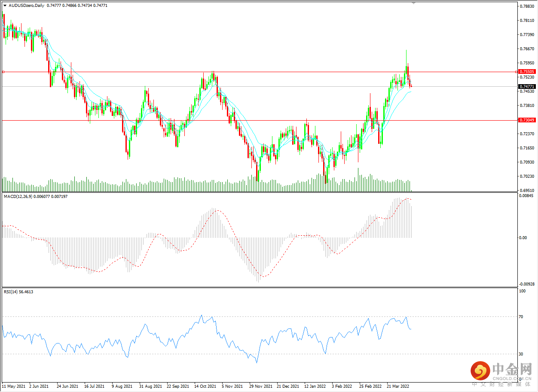
Task: Click the MACD 0.00 scale label
Action: pyautogui.click(x=523, y=237)
